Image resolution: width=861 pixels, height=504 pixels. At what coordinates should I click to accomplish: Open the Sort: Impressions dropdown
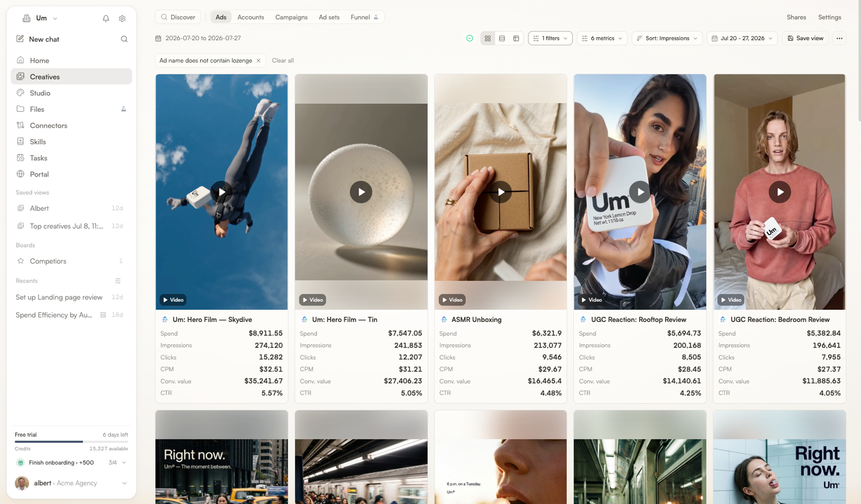[667, 38]
